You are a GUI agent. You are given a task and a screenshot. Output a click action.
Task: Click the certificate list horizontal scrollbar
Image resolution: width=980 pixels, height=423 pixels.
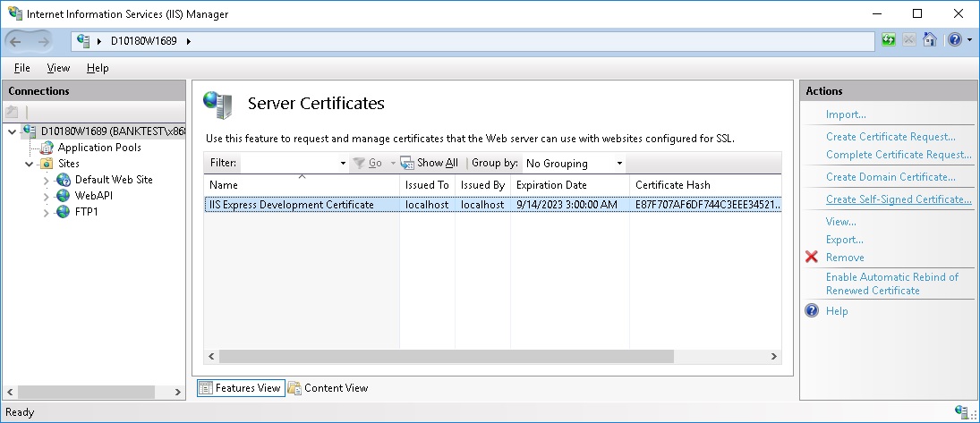tap(447, 356)
